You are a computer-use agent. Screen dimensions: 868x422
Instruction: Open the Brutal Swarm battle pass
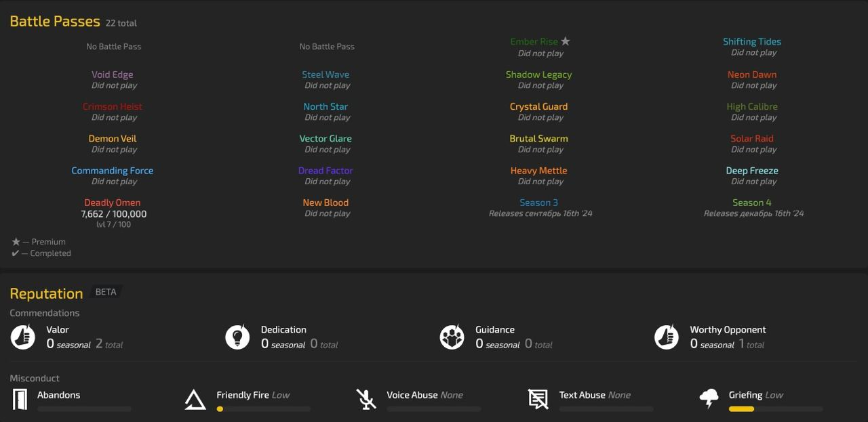point(539,138)
